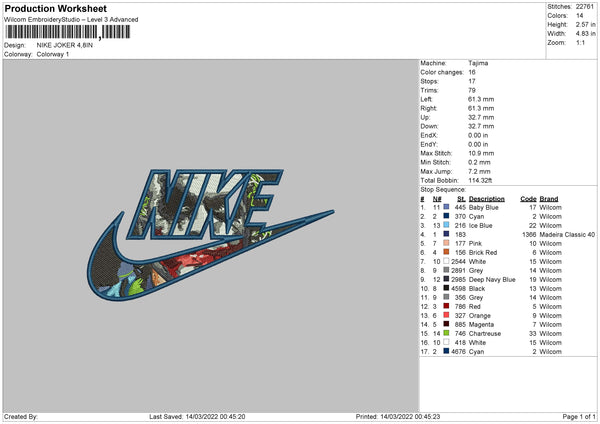Click the Baby Blue color swatch
Viewport: 600px width, 424px height.
[446, 207]
